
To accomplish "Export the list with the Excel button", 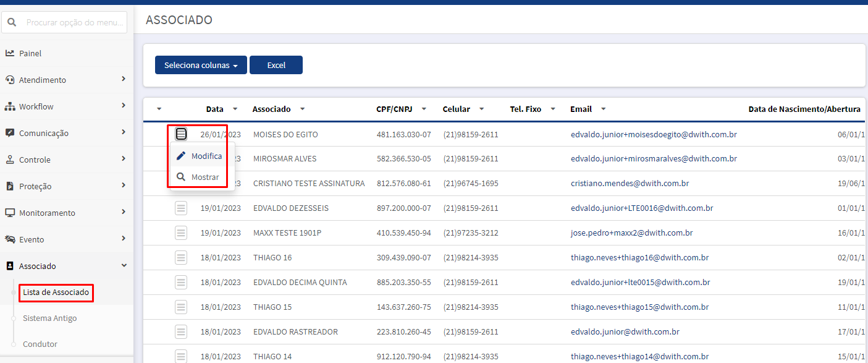I will click(x=276, y=65).
